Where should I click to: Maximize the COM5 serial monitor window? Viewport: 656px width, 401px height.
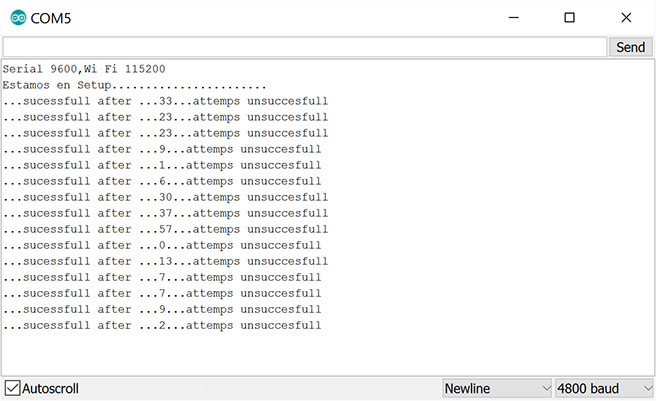click(x=569, y=18)
